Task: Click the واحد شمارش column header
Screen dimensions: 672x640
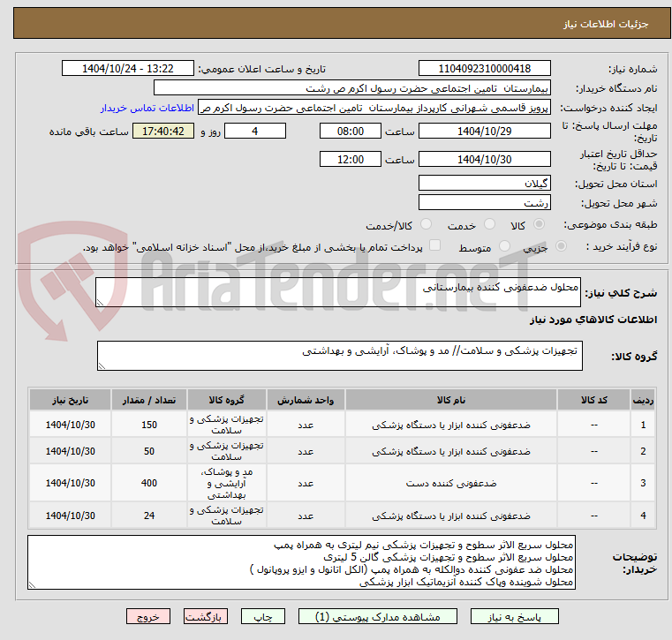Action: 306,400
